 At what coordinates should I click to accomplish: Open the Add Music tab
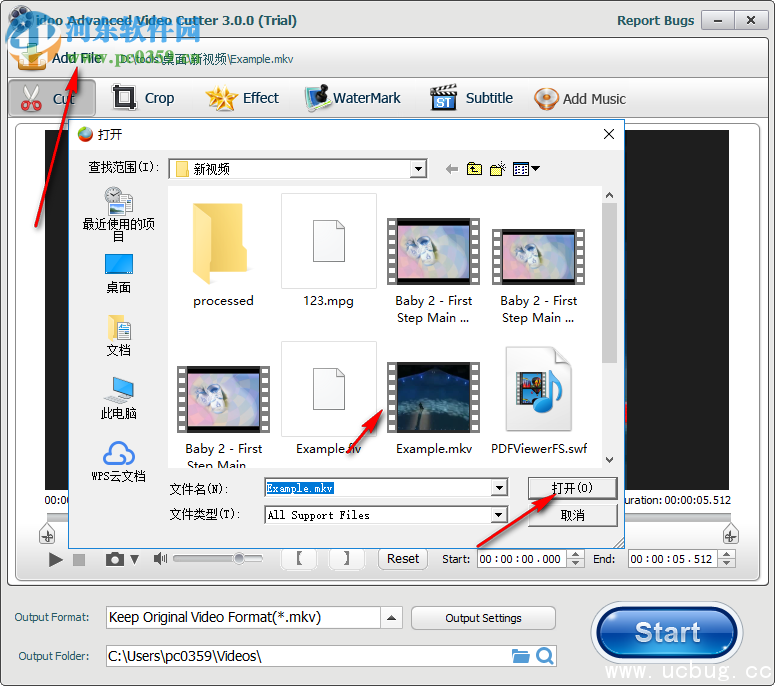(580, 99)
